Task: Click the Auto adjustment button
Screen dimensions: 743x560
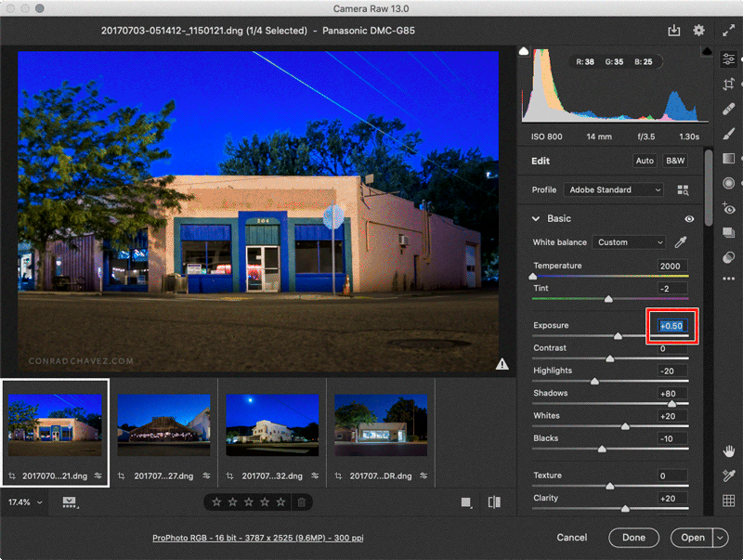Action: click(645, 161)
